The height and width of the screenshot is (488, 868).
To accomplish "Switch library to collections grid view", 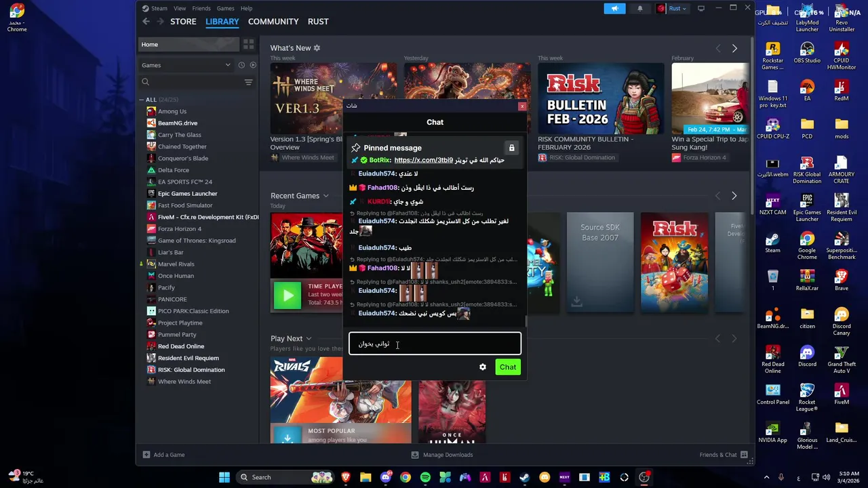I will [x=249, y=44].
